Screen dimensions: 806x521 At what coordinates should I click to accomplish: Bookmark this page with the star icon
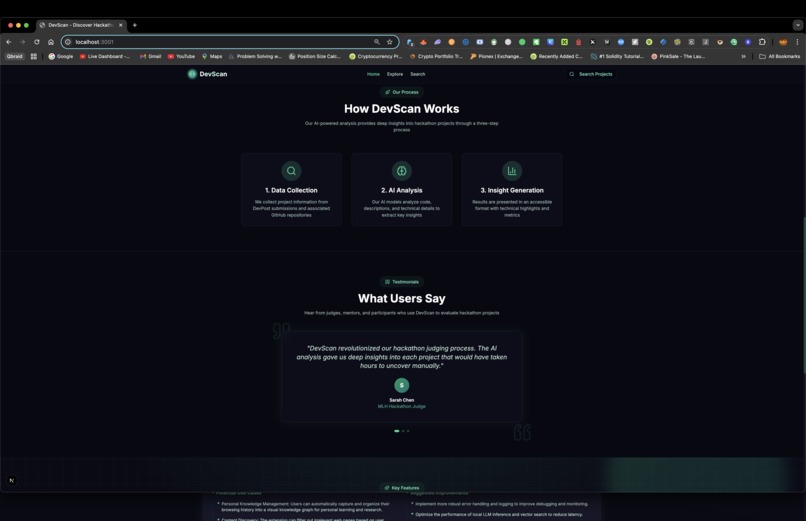390,42
